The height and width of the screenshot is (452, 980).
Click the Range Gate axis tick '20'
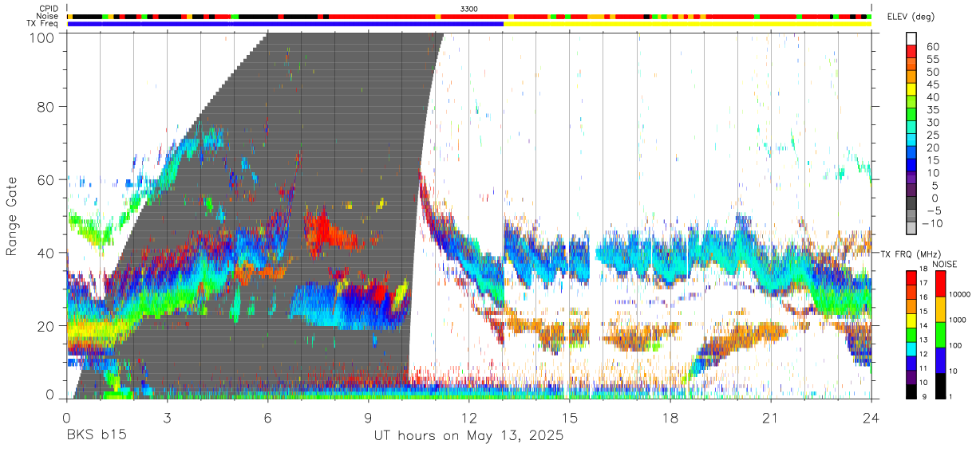[47, 326]
